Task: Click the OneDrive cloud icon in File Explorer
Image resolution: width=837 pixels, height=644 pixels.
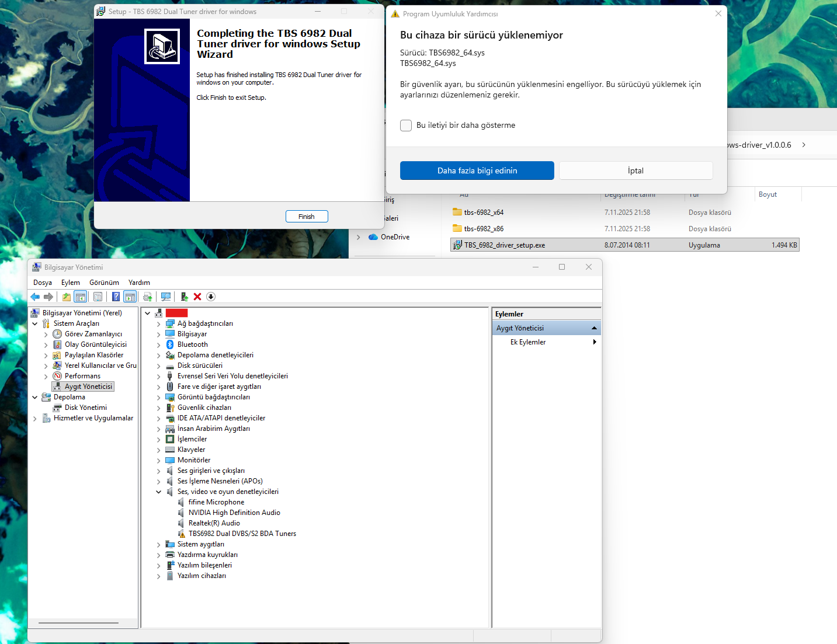Action: pyautogui.click(x=373, y=237)
